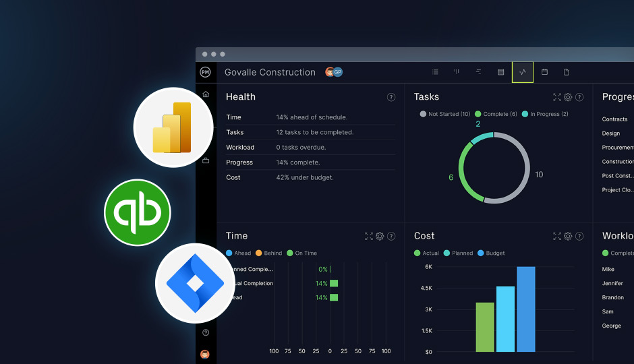The width and height of the screenshot is (634, 364).
Task: Switch to the calendar view icon
Action: (545, 72)
